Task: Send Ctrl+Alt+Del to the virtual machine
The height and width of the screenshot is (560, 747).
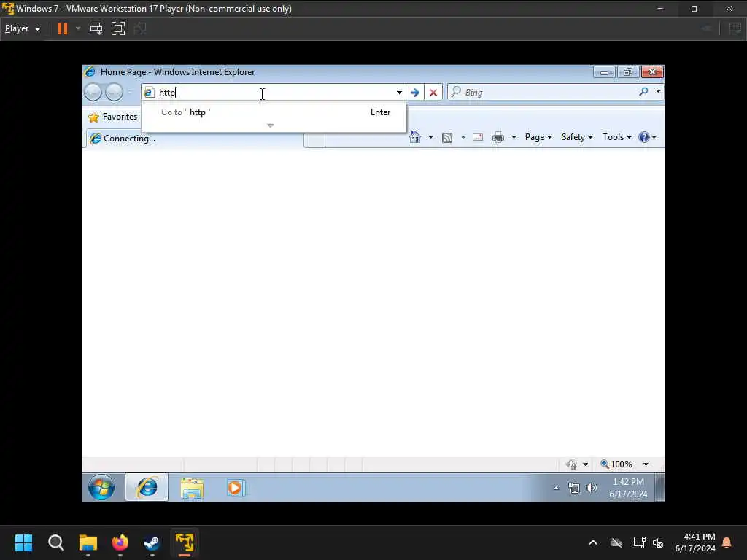Action: [96, 28]
